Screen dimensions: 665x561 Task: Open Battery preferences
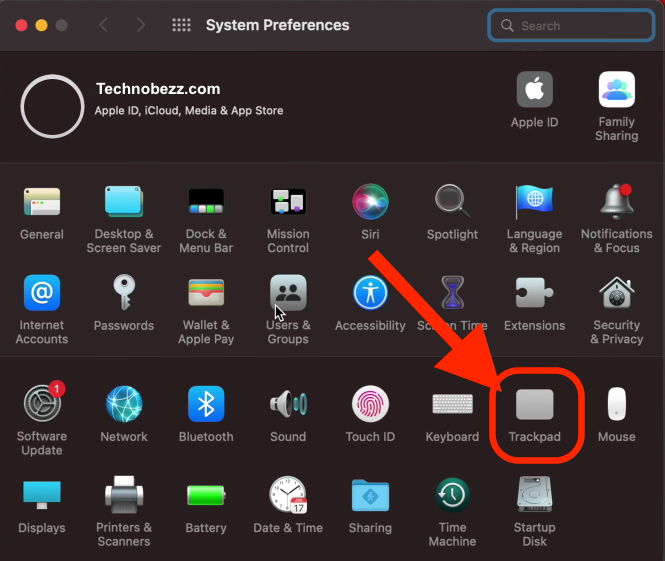click(x=206, y=495)
